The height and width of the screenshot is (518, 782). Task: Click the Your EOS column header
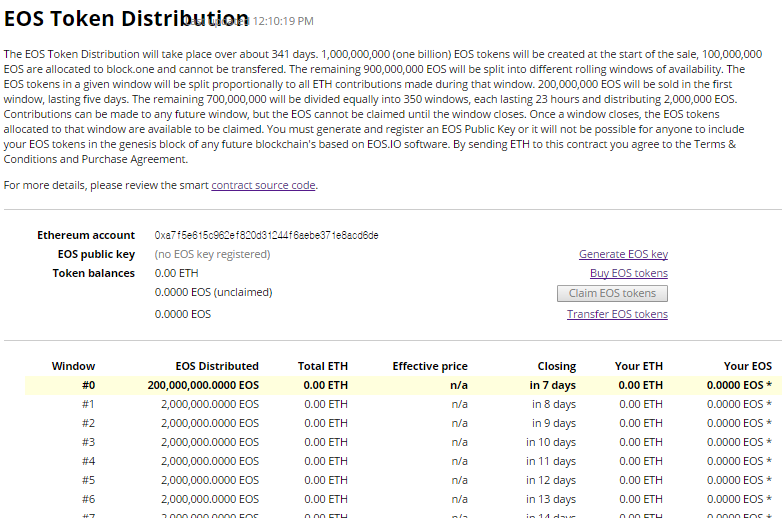(747, 366)
